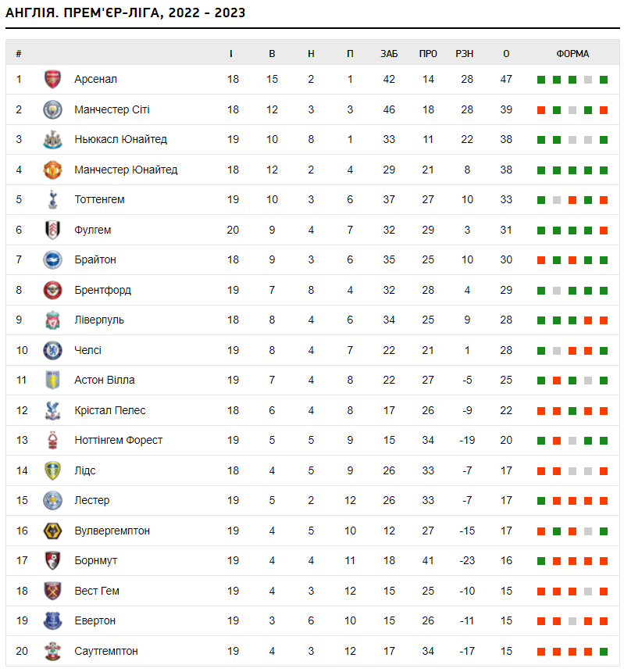The width and height of the screenshot is (624, 672).
Task: Click the Leicester club crest
Action: tap(52, 500)
